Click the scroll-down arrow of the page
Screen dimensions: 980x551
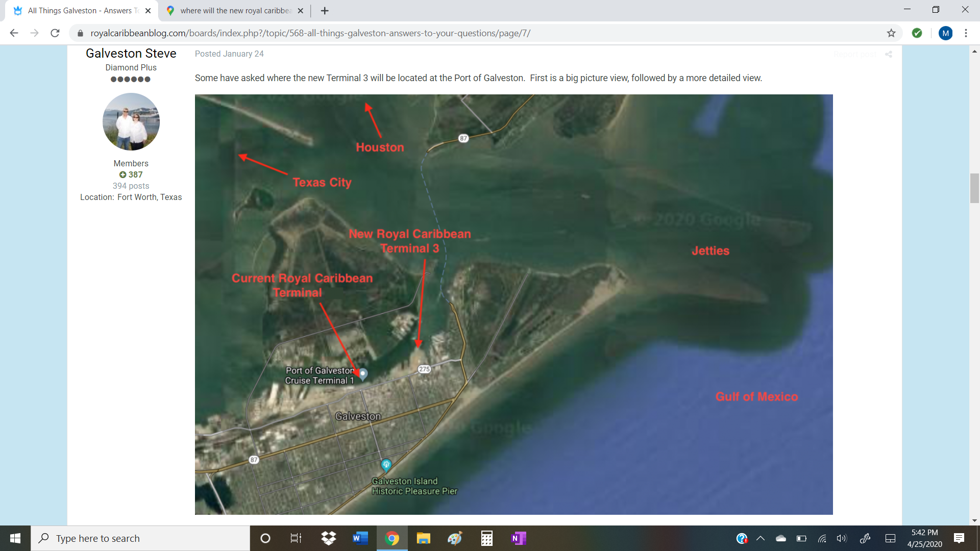(974, 520)
